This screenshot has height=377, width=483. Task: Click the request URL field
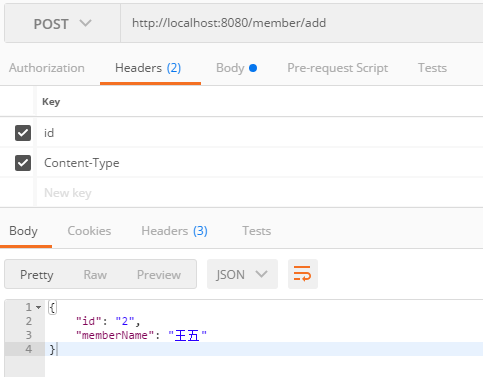pyautogui.click(x=302, y=23)
